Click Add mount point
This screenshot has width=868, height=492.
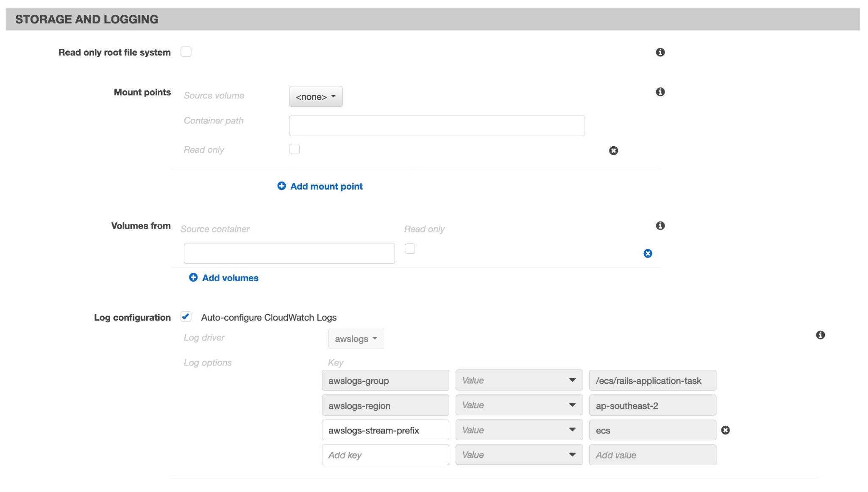click(326, 186)
